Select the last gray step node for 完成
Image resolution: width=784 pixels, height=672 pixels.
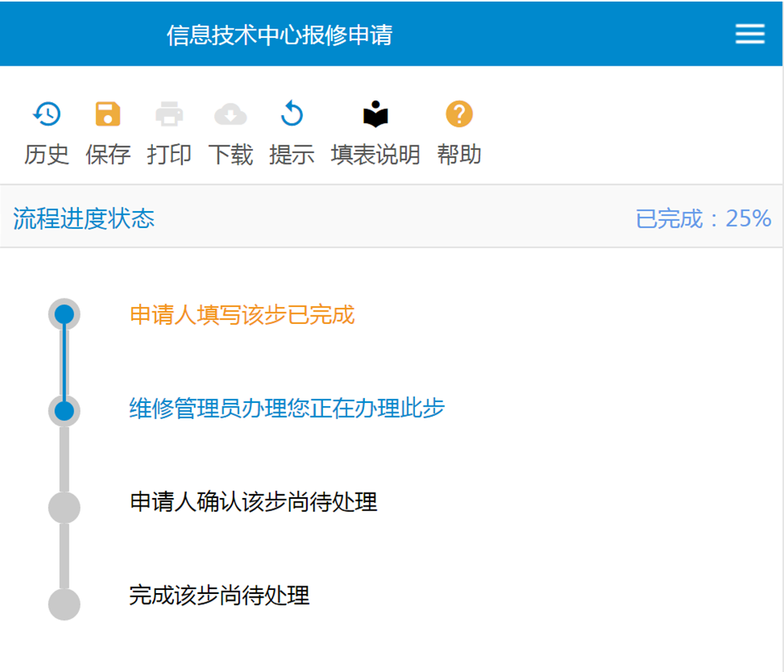coord(64,604)
